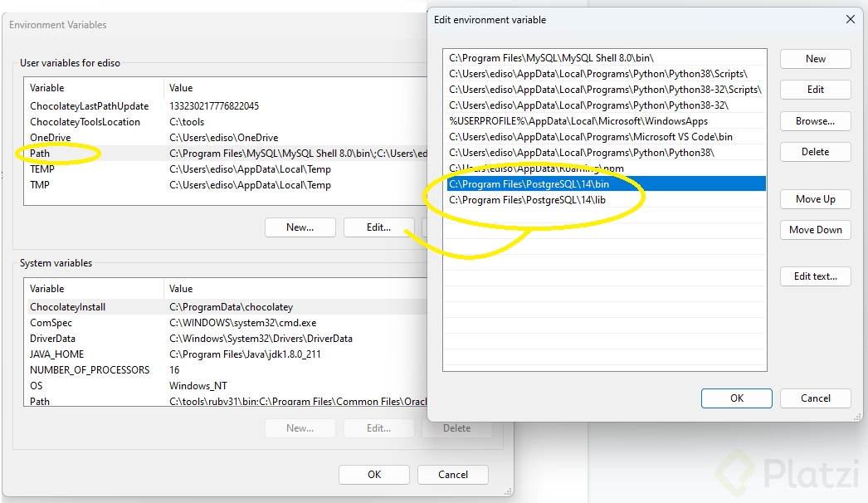This screenshot has width=868, height=503.
Task: Select the NUMBER_OF_PROCESSORS system variable
Action: (x=90, y=370)
